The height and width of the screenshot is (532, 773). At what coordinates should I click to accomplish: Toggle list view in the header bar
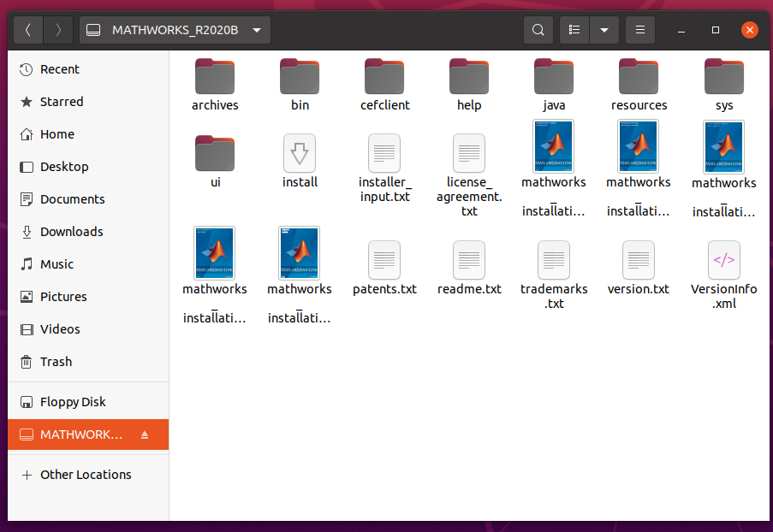click(574, 30)
